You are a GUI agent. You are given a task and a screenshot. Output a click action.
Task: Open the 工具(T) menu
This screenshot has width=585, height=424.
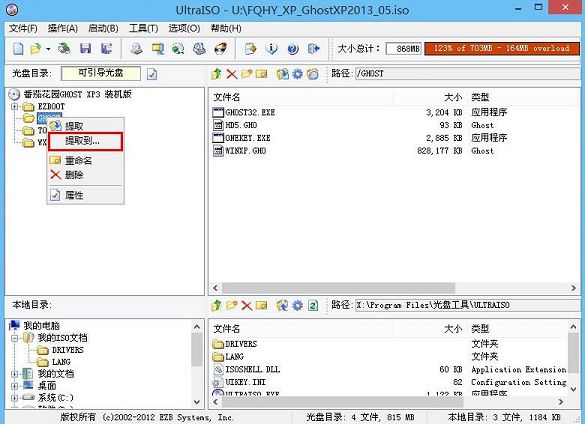(x=144, y=28)
